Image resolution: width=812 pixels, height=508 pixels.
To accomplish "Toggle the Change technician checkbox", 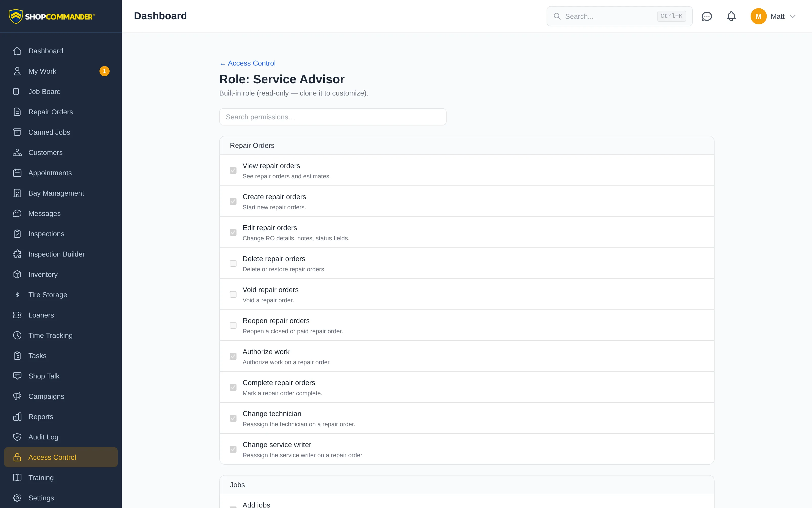I will pyautogui.click(x=233, y=418).
